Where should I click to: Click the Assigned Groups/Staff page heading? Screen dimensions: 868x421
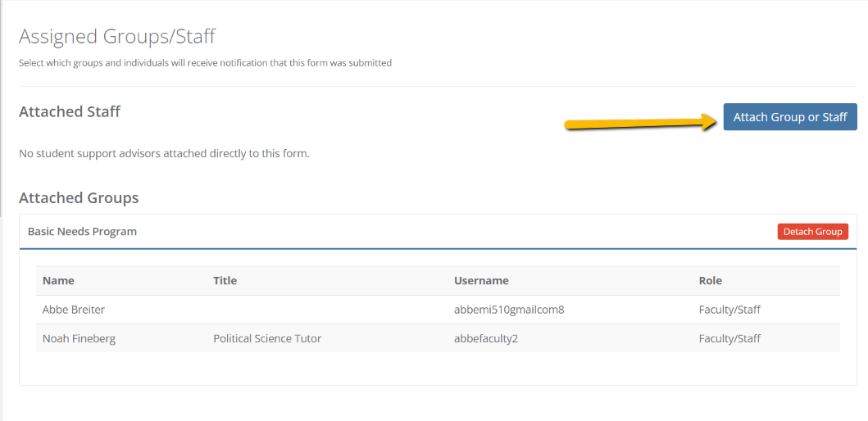pos(117,37)
